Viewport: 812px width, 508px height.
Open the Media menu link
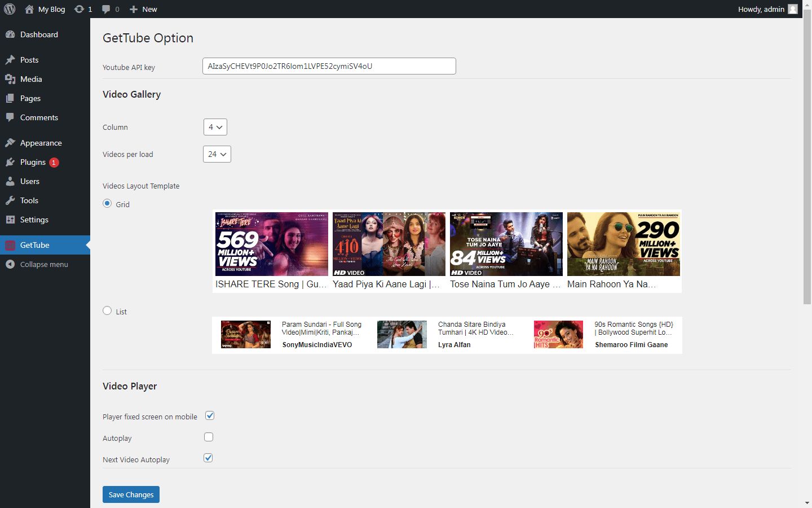click(31, 79)
